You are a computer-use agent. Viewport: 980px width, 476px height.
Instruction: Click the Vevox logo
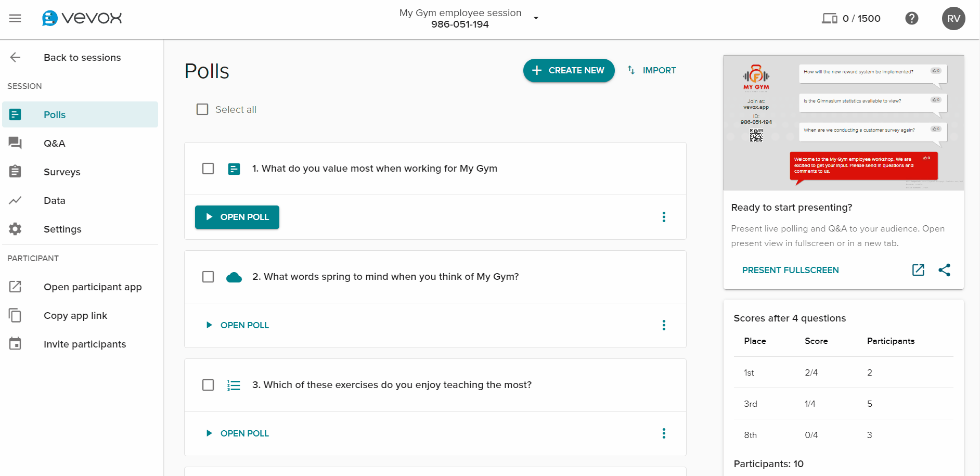pos(81,18)
